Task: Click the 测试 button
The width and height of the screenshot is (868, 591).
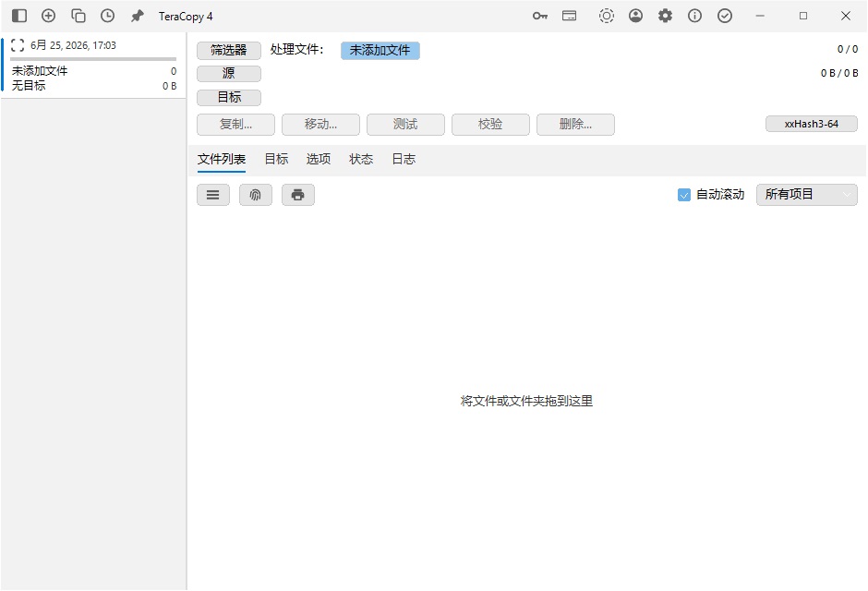Action: pyautogui.click(x=405, y=125)
